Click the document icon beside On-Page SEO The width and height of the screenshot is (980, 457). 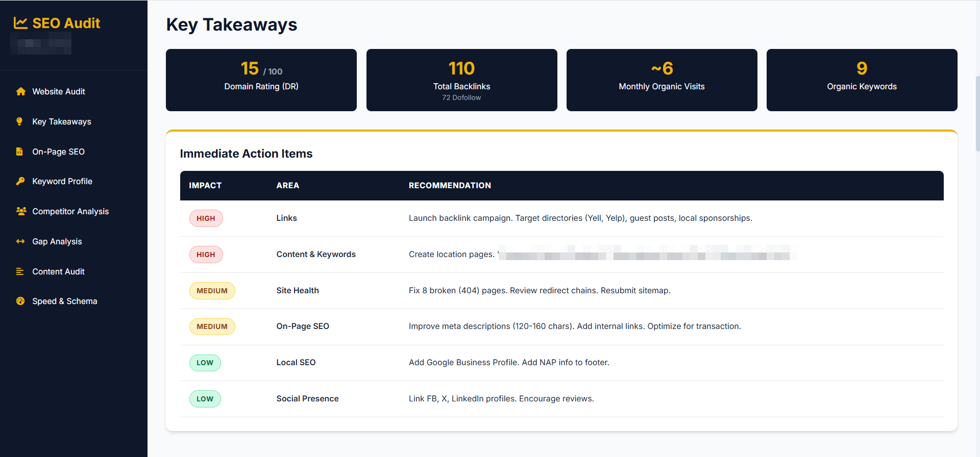click(19, 151)
